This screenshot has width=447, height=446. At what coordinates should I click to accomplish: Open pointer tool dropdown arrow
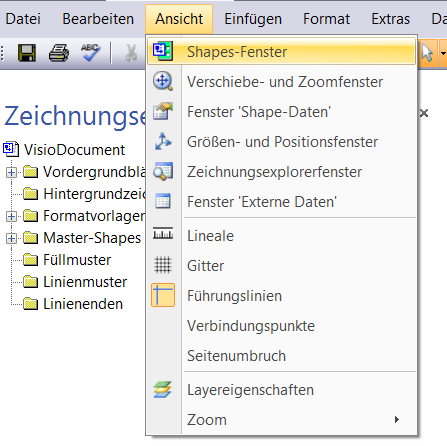click(443, 53)
